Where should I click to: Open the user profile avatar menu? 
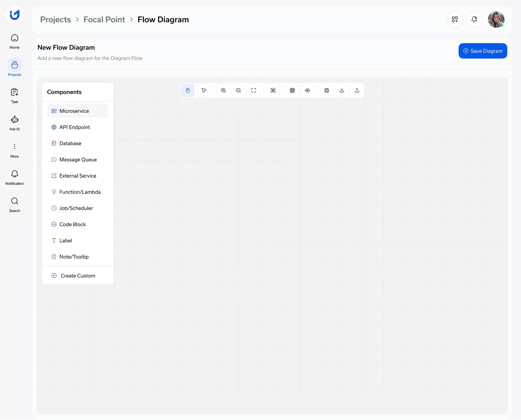pos(496,19)
